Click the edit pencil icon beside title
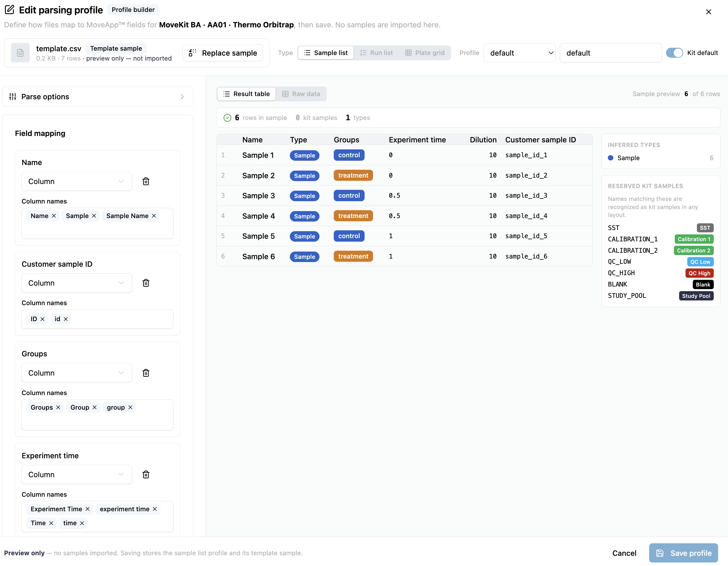 tap(10, 10)
